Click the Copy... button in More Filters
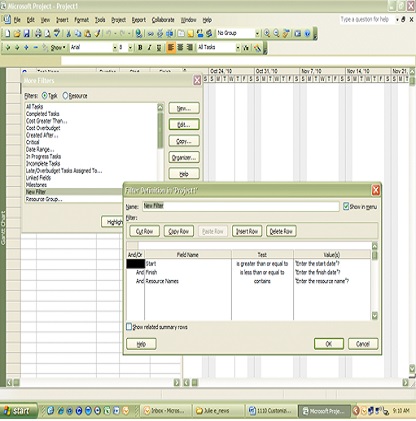 tap(184, 141)
